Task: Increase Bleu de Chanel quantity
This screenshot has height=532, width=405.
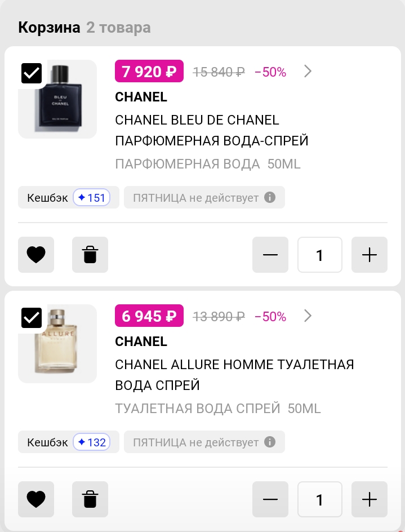Action: coord(370,255)
